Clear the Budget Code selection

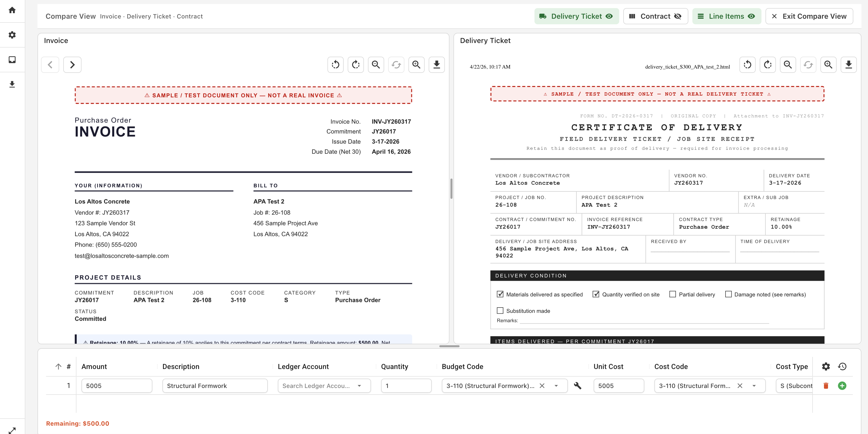542,386
